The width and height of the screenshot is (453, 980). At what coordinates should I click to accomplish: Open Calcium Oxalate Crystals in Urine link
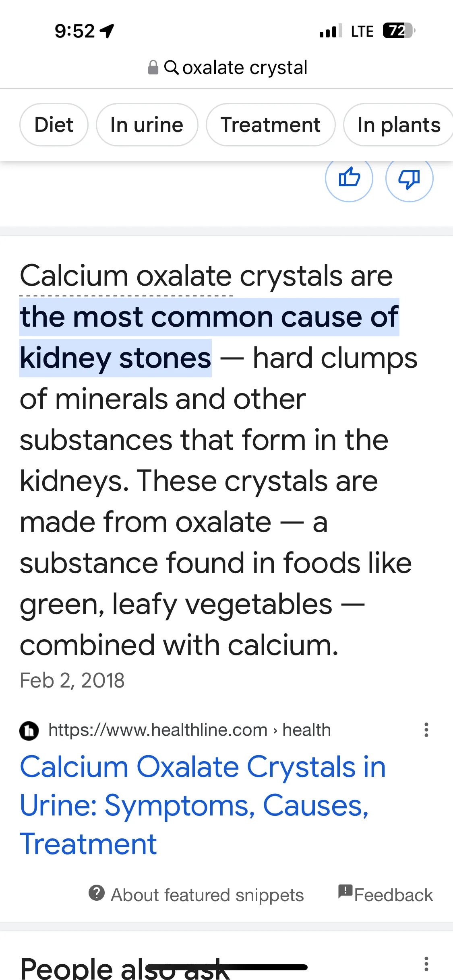(x=203, y=805)
